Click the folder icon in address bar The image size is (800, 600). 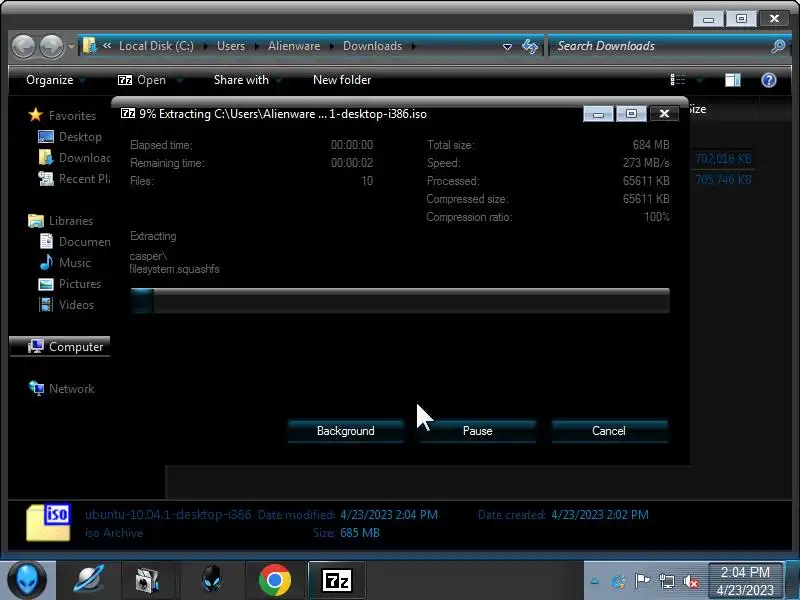[90, 46]
